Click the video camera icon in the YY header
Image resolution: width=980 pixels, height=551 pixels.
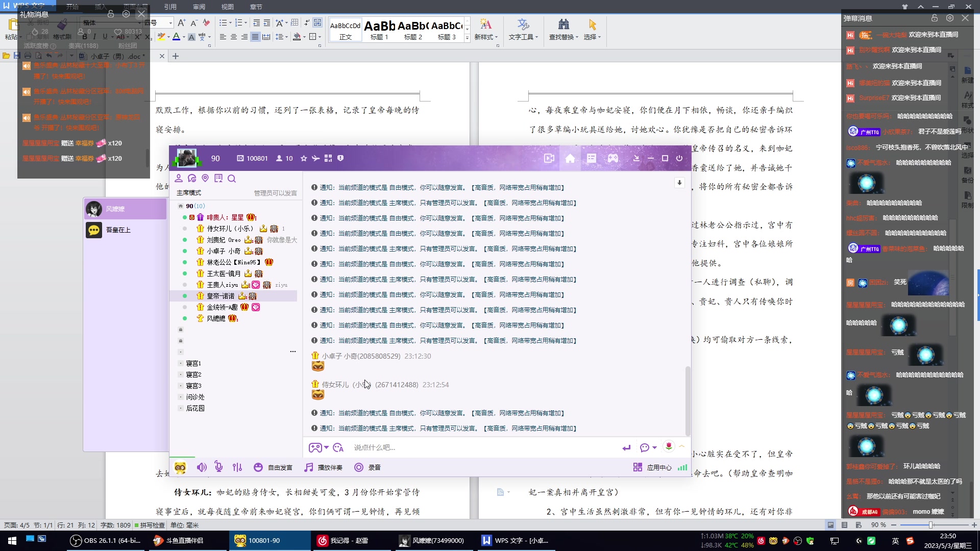[x=549, y=158]
